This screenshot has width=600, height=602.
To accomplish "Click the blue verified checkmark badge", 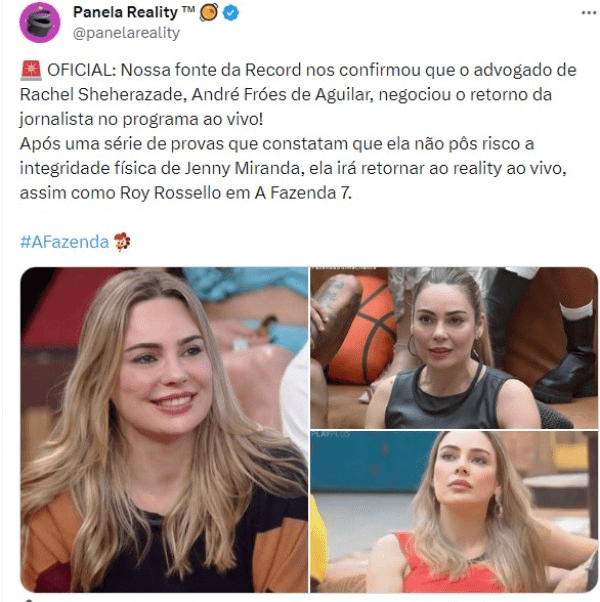I will coord(231,13).
